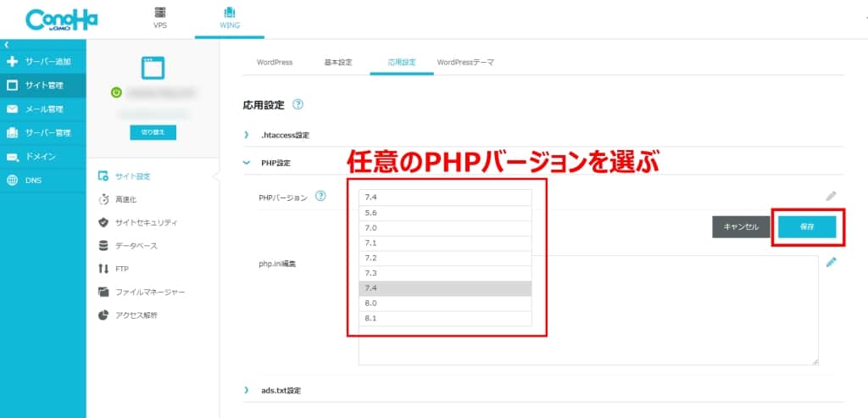Viewport: 868px width, 418px height.
Task: Click the ConoHa logo
Action: (61, 20)
